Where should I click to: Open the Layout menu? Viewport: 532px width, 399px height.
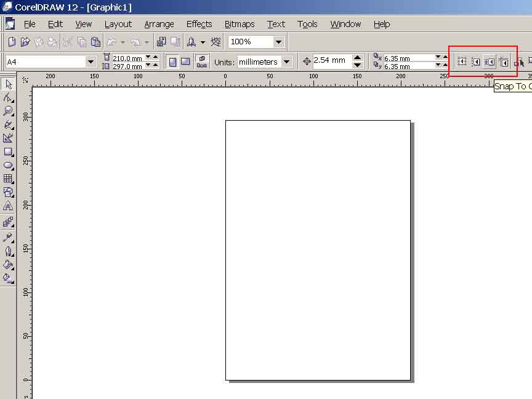[118, 24]
